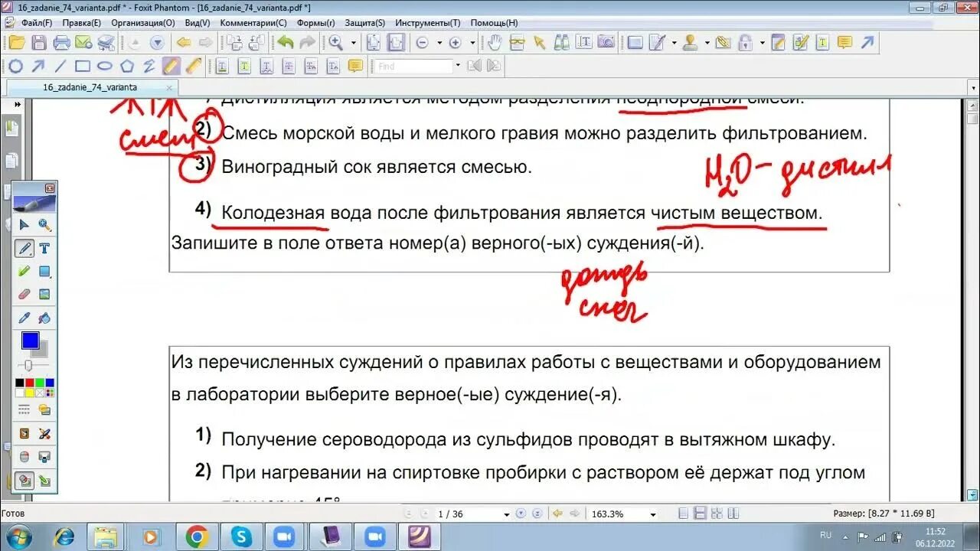This screenshot has height=551, width=980.
Task: Expand the Stamp tool dropdown
Action: (707, 43)
